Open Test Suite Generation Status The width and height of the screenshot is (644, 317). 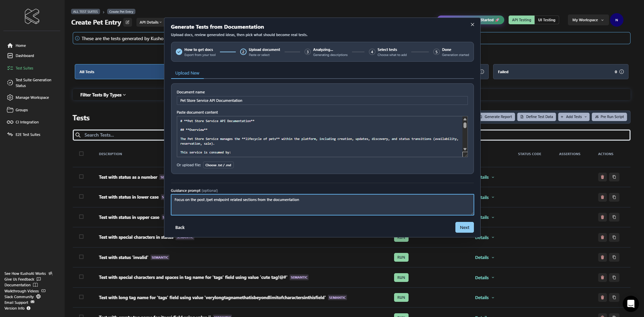point(29,83)
